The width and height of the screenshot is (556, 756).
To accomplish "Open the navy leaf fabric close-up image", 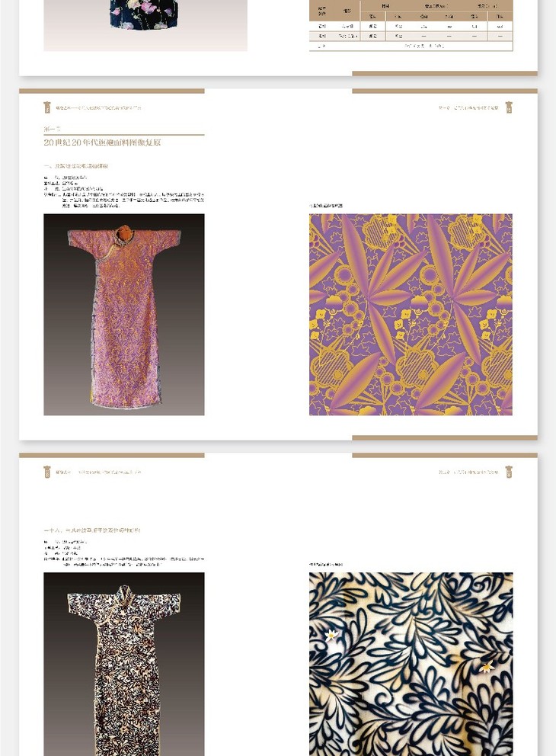I will [x=411, y=665].
